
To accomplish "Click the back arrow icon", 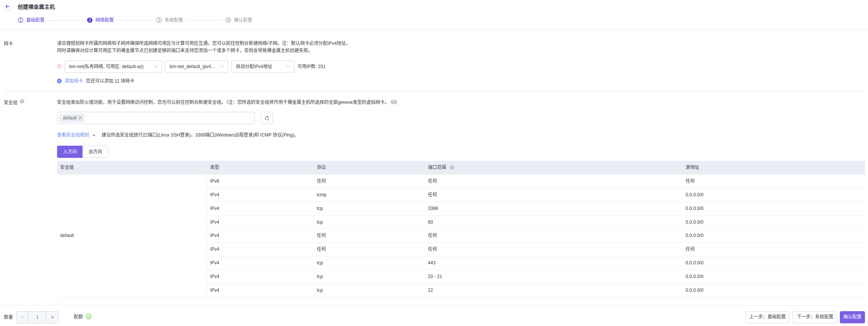I will pos(8,7).
